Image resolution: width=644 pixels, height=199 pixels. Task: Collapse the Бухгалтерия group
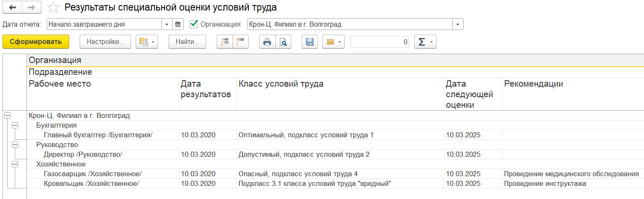pyautogui.click(x=15, y=125)
